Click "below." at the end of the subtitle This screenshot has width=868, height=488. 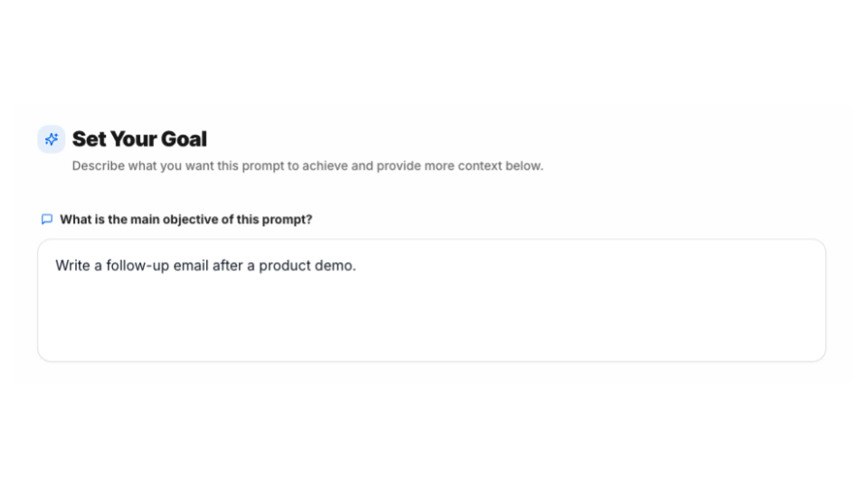pos(525,166)
